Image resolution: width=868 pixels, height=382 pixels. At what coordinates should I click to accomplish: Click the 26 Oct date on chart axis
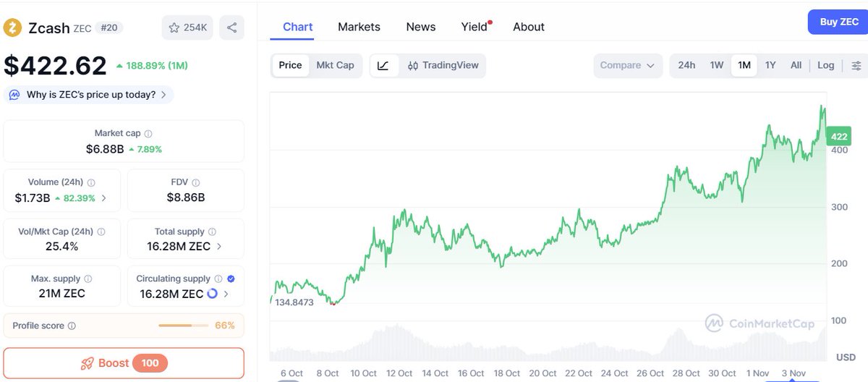pos(650,373)
